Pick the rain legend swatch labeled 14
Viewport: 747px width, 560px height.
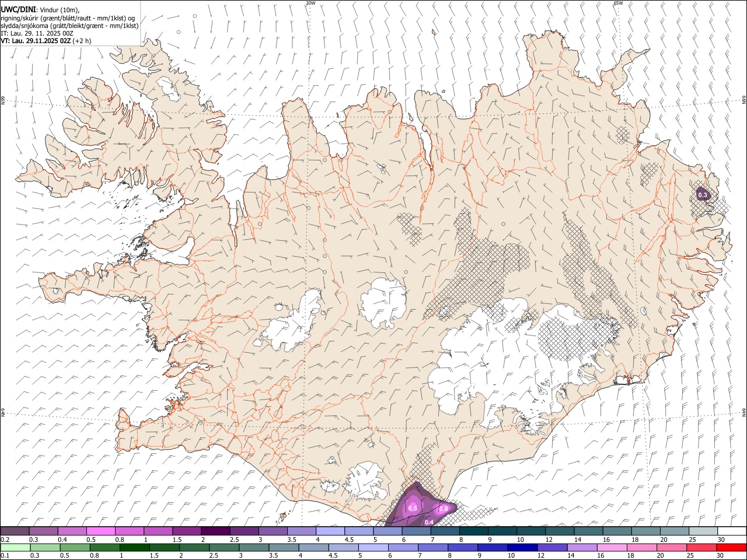point(582,547)
